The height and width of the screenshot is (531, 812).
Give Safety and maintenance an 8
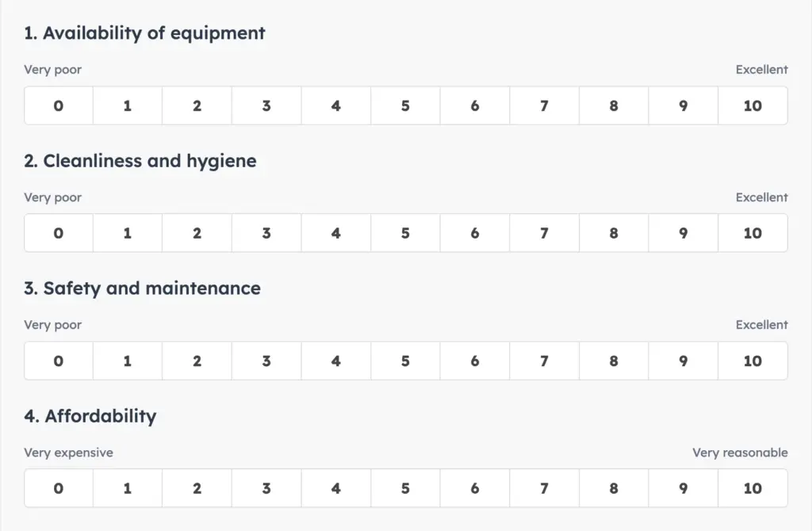coord(614,361)
